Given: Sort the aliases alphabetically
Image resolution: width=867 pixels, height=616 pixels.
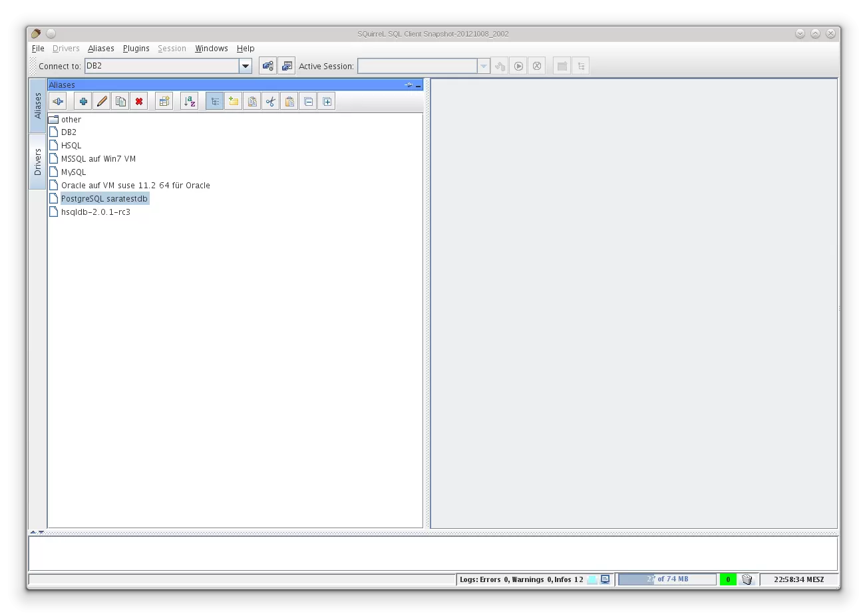Looking at the screenshot, I should click(189, 100).
